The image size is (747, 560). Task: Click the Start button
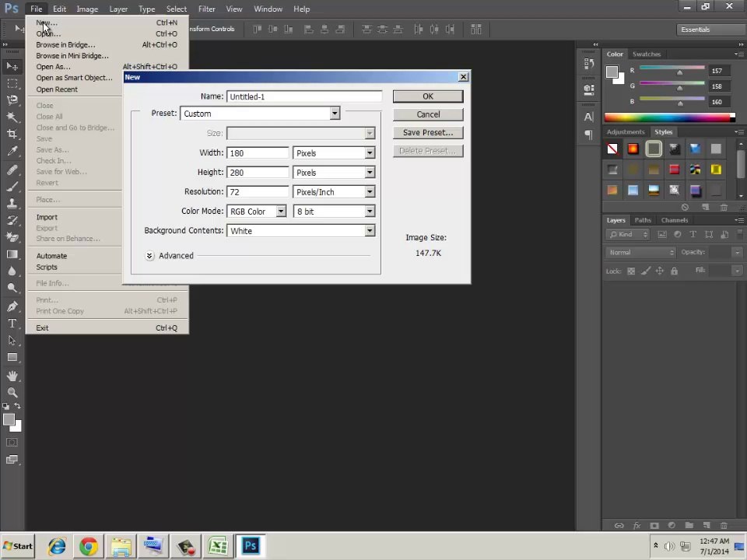coord(18,546)
